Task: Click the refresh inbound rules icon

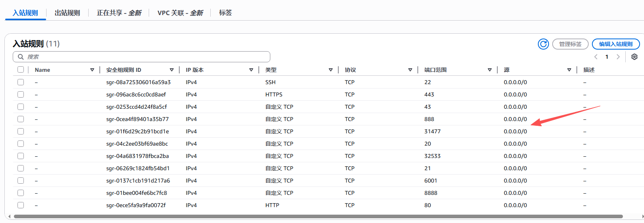Action: [543, 44]
